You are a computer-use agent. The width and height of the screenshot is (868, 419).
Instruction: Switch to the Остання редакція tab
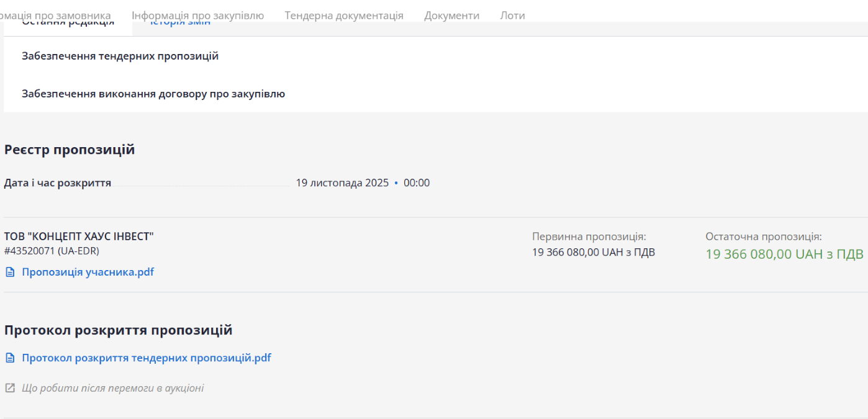pyautogui.click(x=68, y=24)
